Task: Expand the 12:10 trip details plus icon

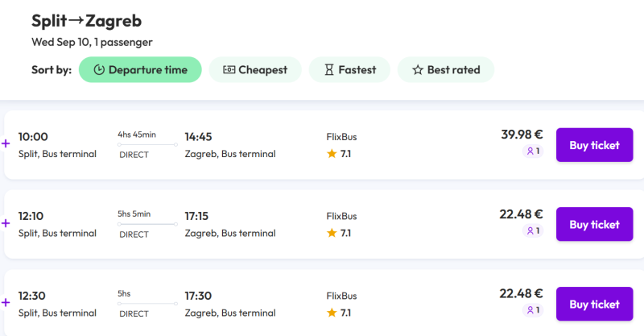Action: 6,223
